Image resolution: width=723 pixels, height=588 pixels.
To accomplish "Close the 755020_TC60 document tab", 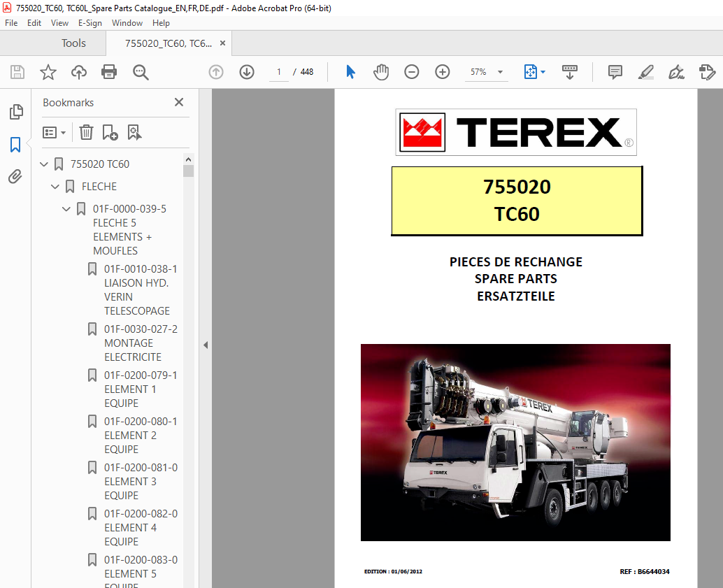I will coord(223,43).
